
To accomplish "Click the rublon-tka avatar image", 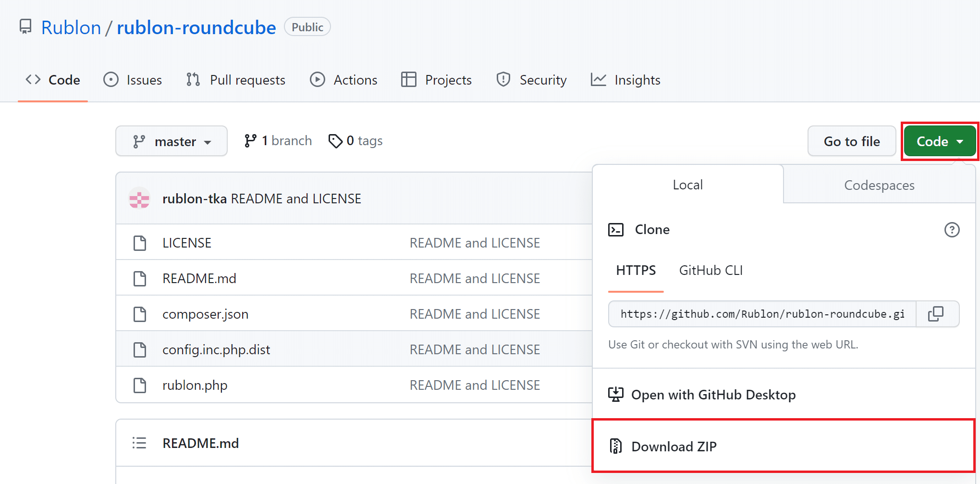I will [x=139, y=199].
